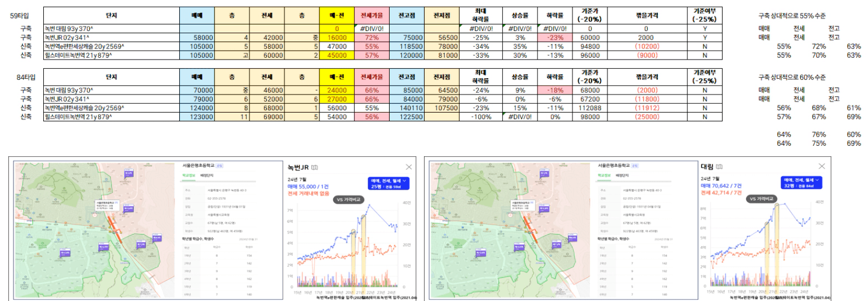Select 구축 상대적으로 55% 수준 note
This screenshot has height=301, width=868.
(791, 16)
